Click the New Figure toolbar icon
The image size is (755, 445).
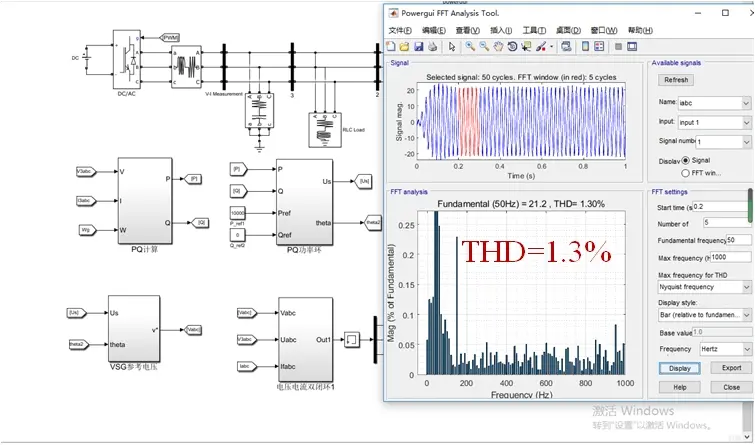pyautogui.click(x=391, y=46)
